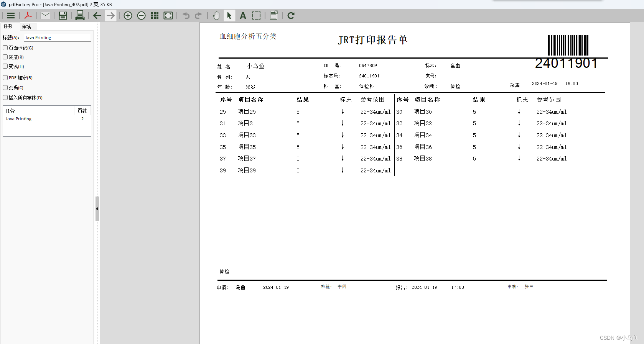
Task: Click the JRT打印报告单 report title
Action: [x=373, y=40]
